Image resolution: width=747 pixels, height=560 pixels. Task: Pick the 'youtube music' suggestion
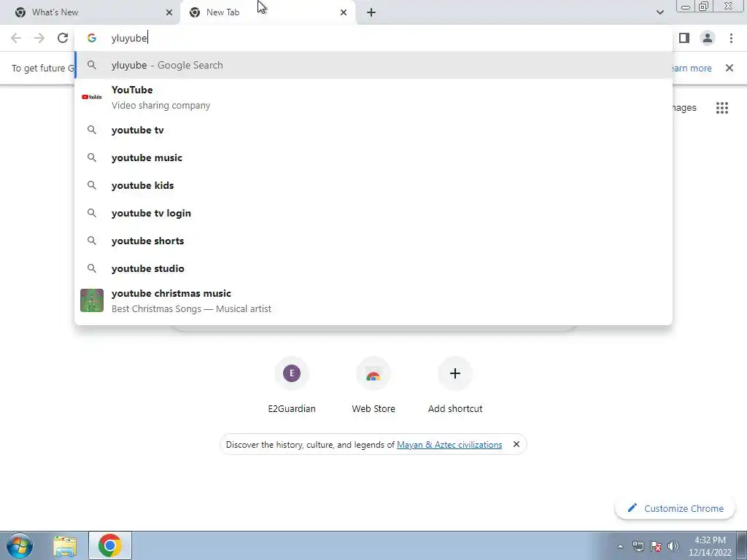pos(373,157)
